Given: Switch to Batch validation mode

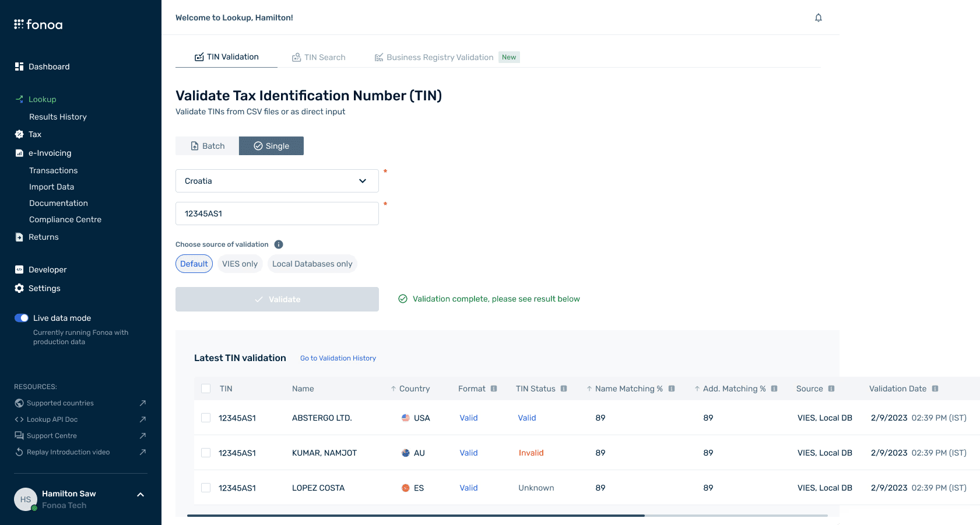Looking at the screenshot, I should click(208, 146).
